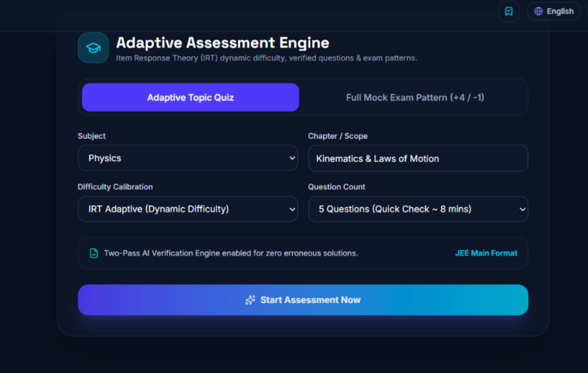Click the globe icon in the language button
The width and height of the screenshot is (588, 373).
pyautogui.click(x=538, y=11)
